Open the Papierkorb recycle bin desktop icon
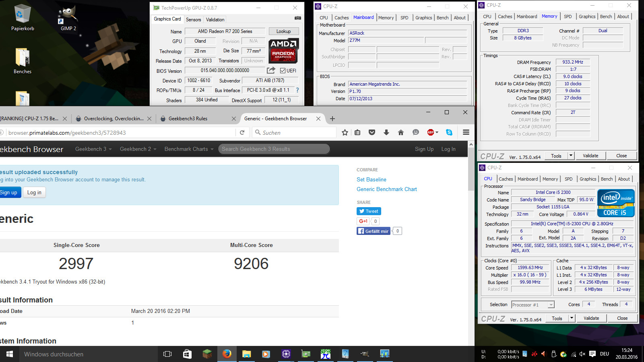This screenshot has width=644, height=362. click(x=23, y=18)
